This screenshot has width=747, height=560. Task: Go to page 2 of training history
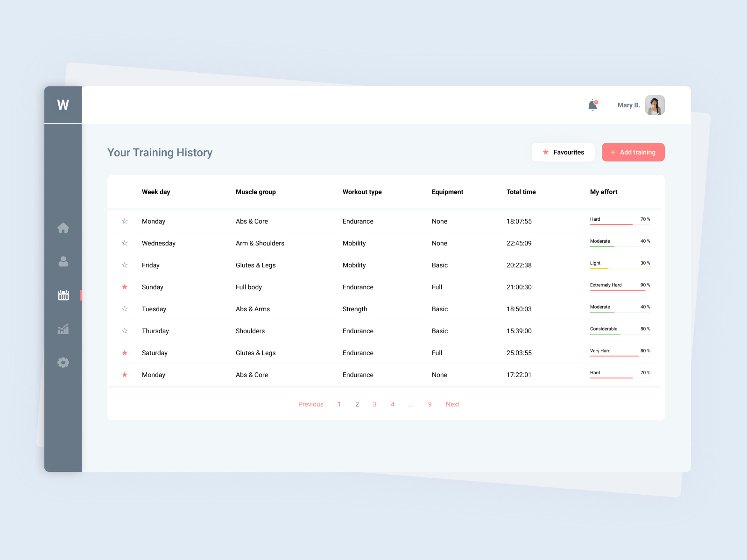[357, 404]
